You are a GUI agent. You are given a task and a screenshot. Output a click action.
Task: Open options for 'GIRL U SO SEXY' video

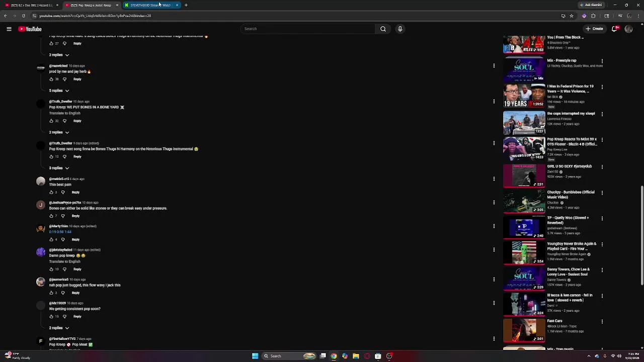pyautogui.click(x=602, y=167)
